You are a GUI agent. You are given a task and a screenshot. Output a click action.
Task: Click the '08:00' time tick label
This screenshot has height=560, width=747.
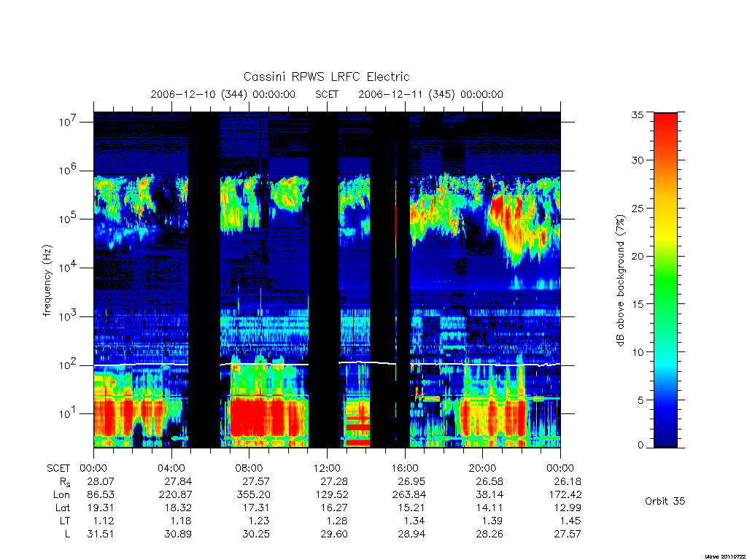tap(249, 468)
